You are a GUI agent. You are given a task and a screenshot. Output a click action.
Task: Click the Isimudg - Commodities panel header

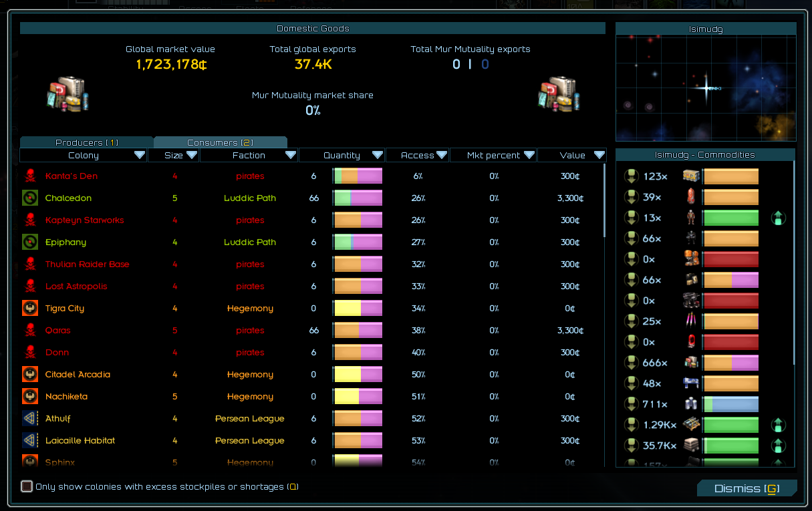pyautogui.click(x=705, y=155)
